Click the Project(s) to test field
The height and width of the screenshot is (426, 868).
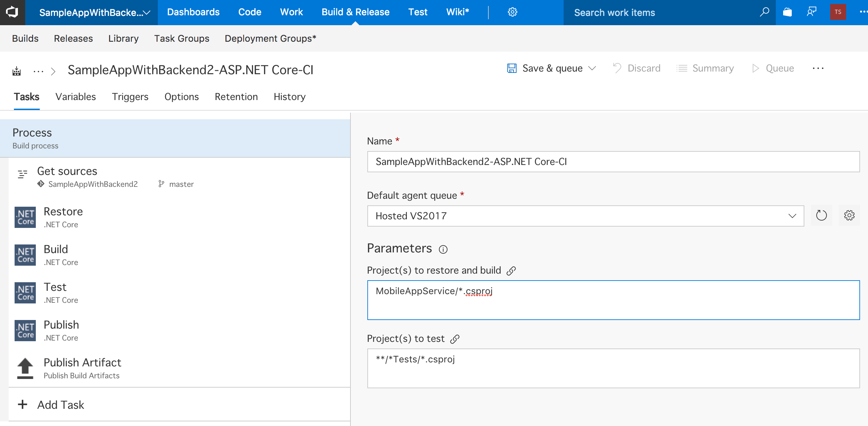(613, 368)
